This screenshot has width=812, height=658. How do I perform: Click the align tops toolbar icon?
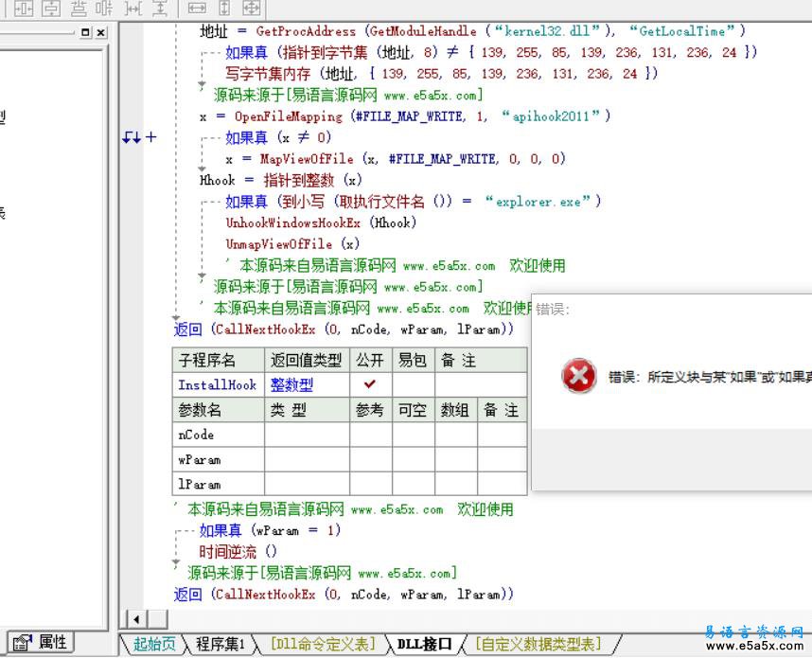pos(79,9)
